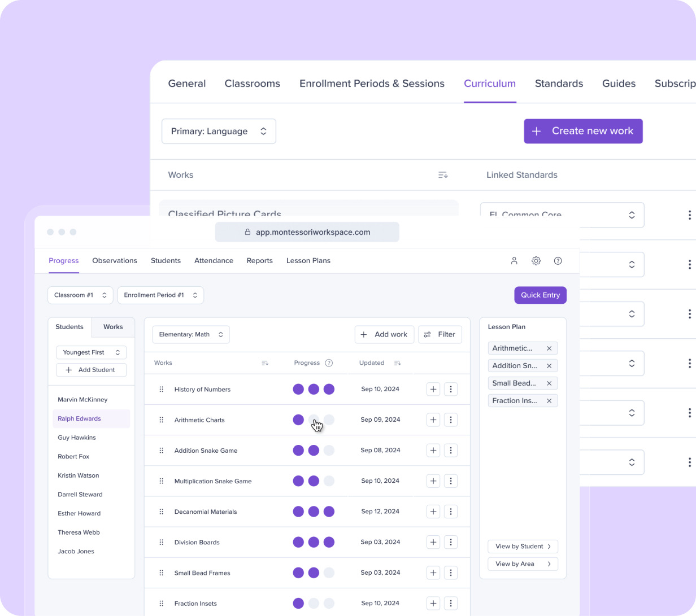Click the Create new work button
The image size is (696, 616).
(583, 131)
